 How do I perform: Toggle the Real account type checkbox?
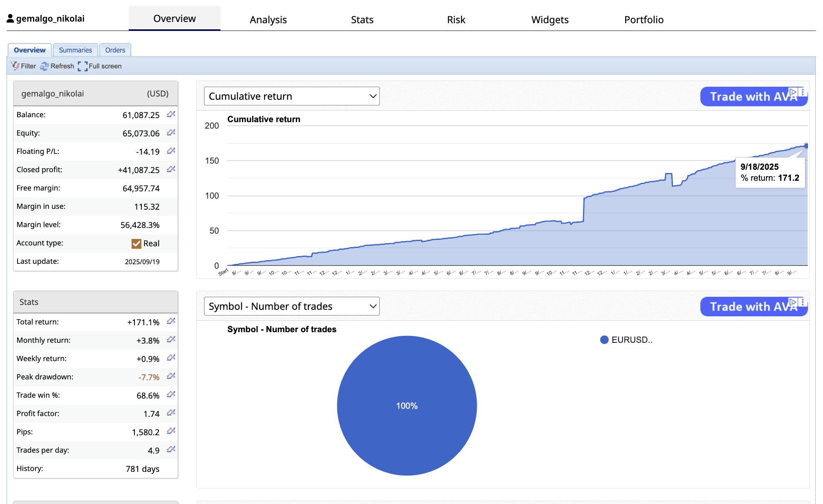136,243
